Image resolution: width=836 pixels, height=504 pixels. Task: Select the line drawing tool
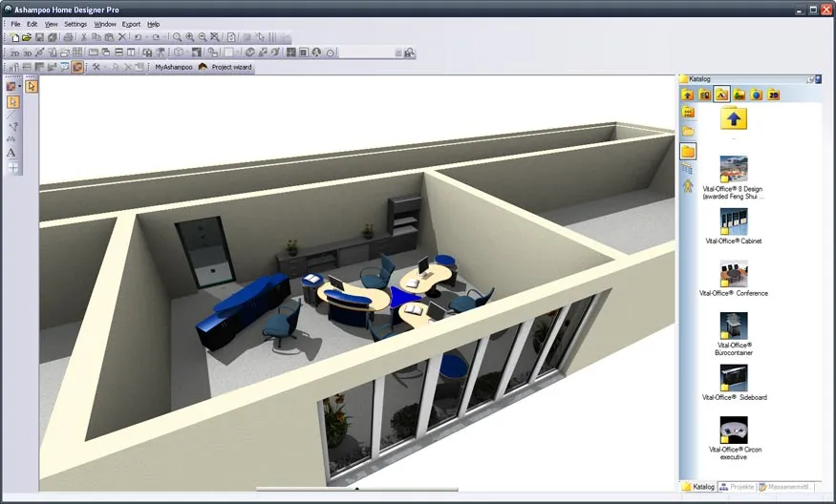tap(11, 115)
